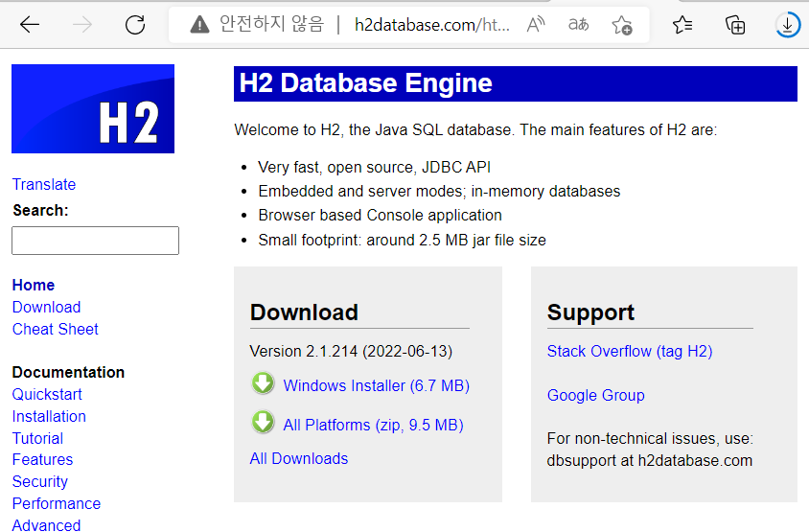Open the Security documentation link
The image size is (809, 532).
(39, 481)
